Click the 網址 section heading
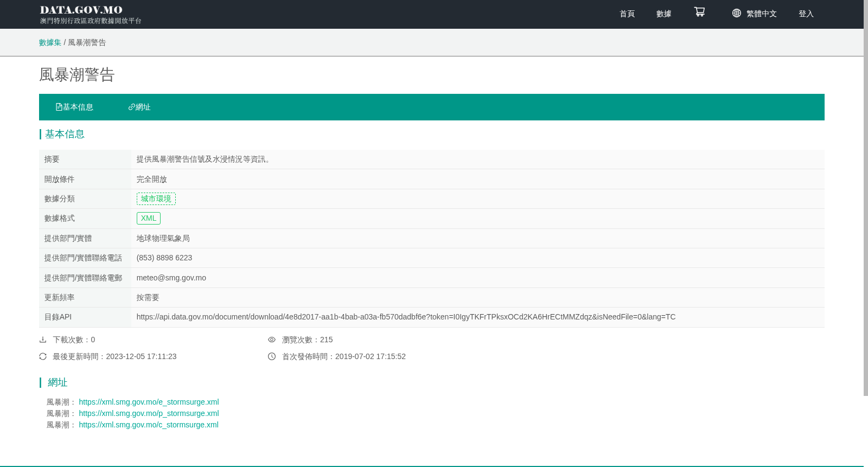The image size is (868, 467). (58, 382)
